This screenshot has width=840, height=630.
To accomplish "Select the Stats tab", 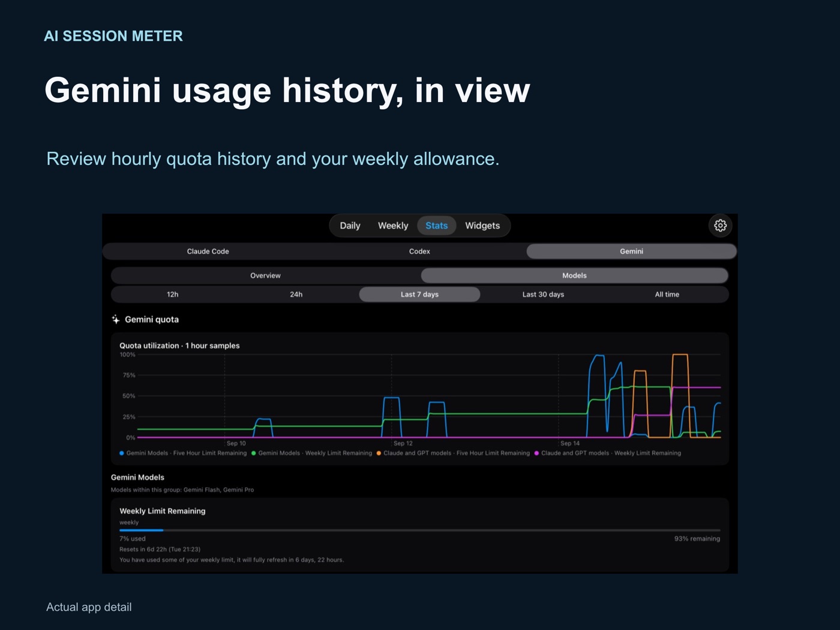I will coord(437,226).
